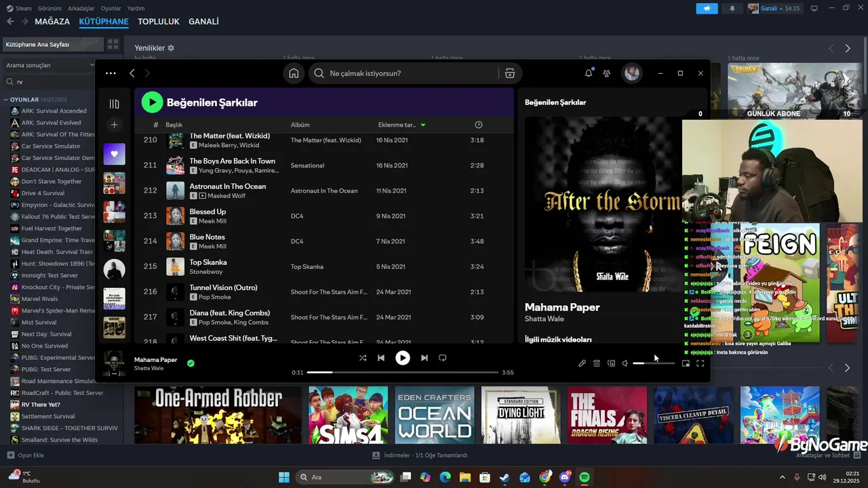Sort songs by Albüm column
Viewport: 868px width, 488px height.
(300, 125)
